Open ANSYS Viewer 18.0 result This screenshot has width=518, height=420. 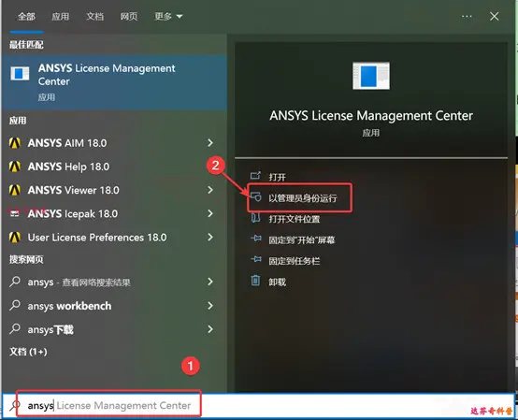(114, 190)
